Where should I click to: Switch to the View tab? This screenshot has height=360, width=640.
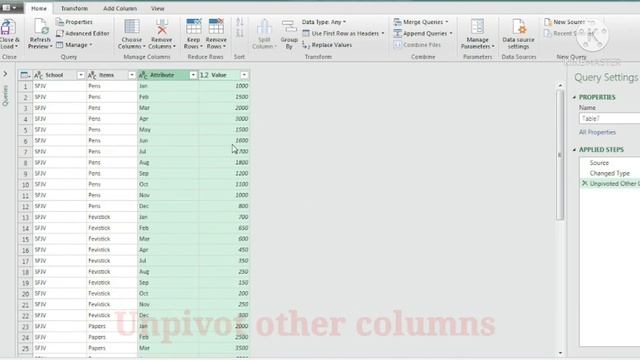(x=158, y=8)
